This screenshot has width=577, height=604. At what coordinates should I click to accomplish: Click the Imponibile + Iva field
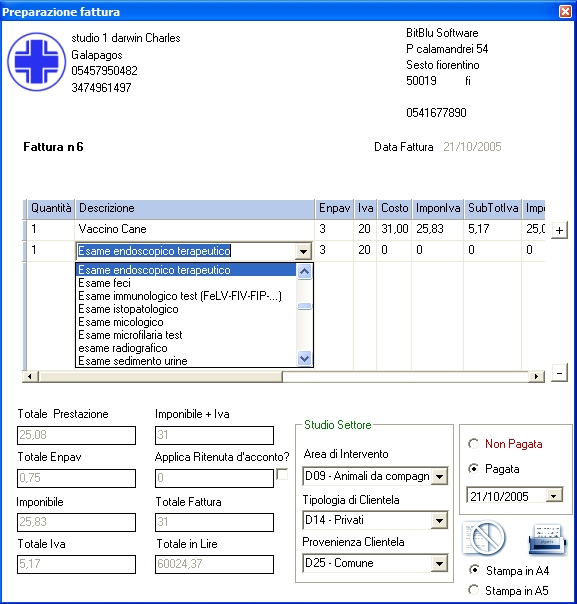[214, 435]
